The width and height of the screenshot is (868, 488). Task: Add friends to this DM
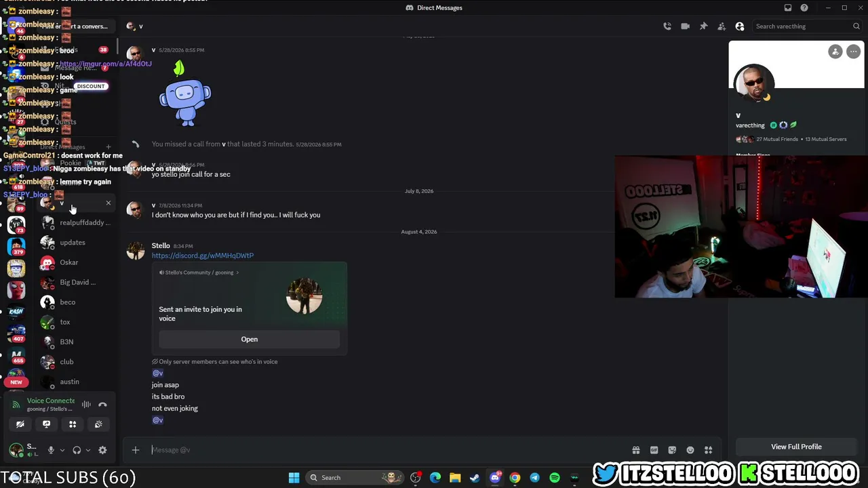click(x=722, y=26)
